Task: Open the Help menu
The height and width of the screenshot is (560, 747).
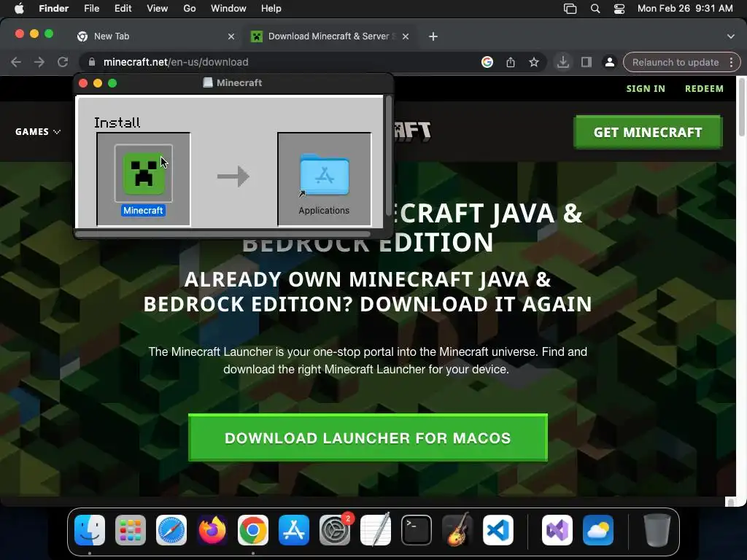Action: 271,9
